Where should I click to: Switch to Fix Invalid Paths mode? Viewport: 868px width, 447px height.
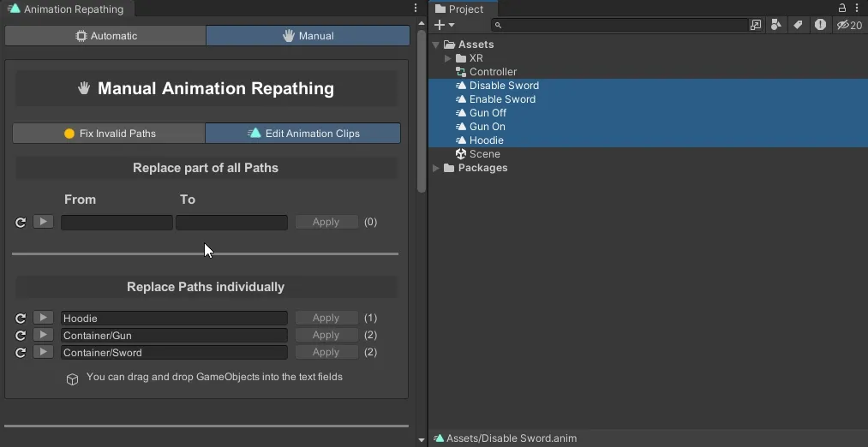109,134
